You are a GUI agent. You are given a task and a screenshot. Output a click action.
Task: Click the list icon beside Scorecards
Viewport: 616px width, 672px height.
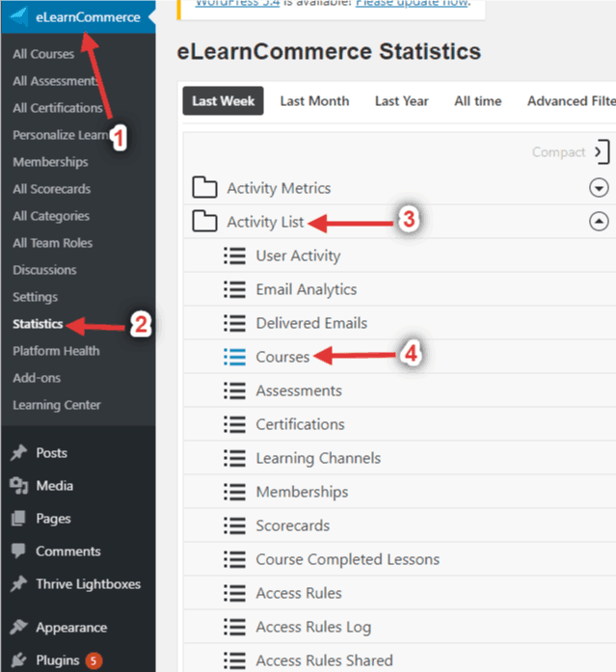coord(235,525)
